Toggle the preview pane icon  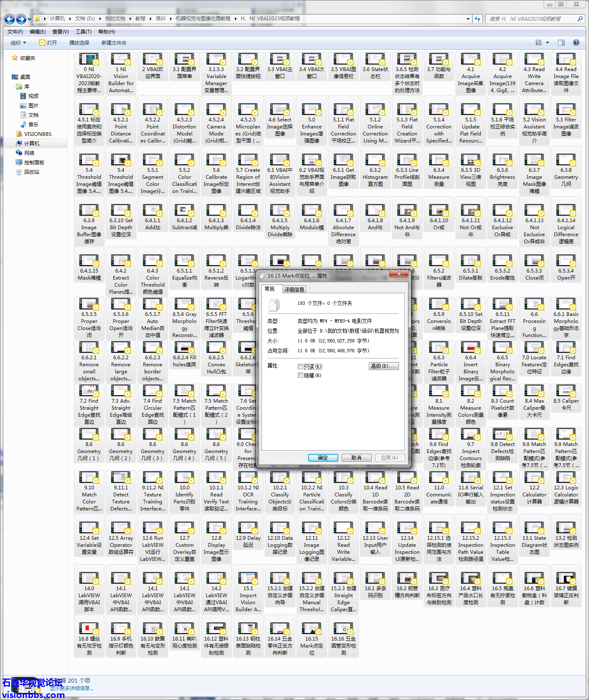(561, 43)
